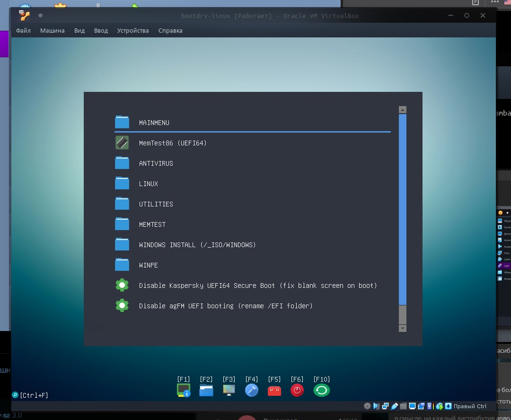The image size is (511, 420).
Task: Click the VirtualBox window title bar icon
Action: (25, 15)
